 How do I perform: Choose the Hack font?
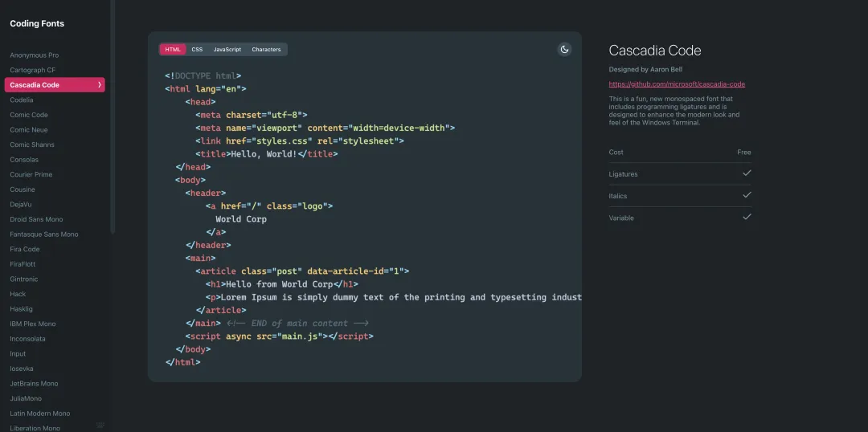(18, 294)
